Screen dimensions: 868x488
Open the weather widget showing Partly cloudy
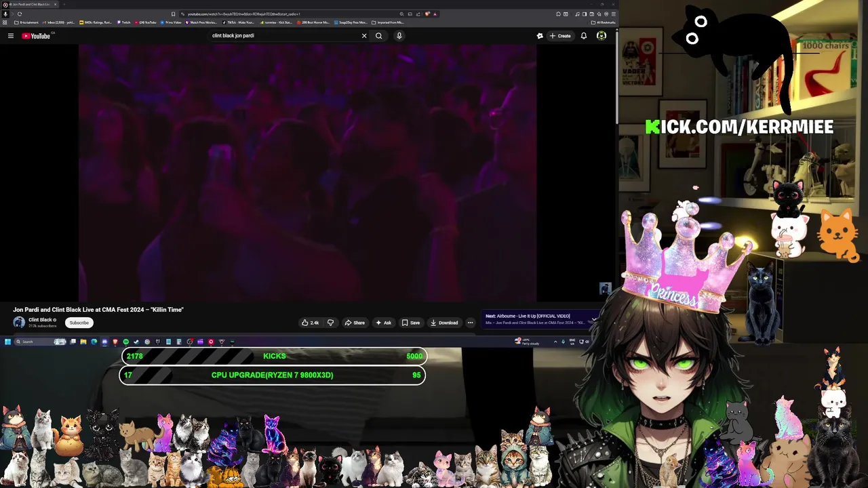527,342
